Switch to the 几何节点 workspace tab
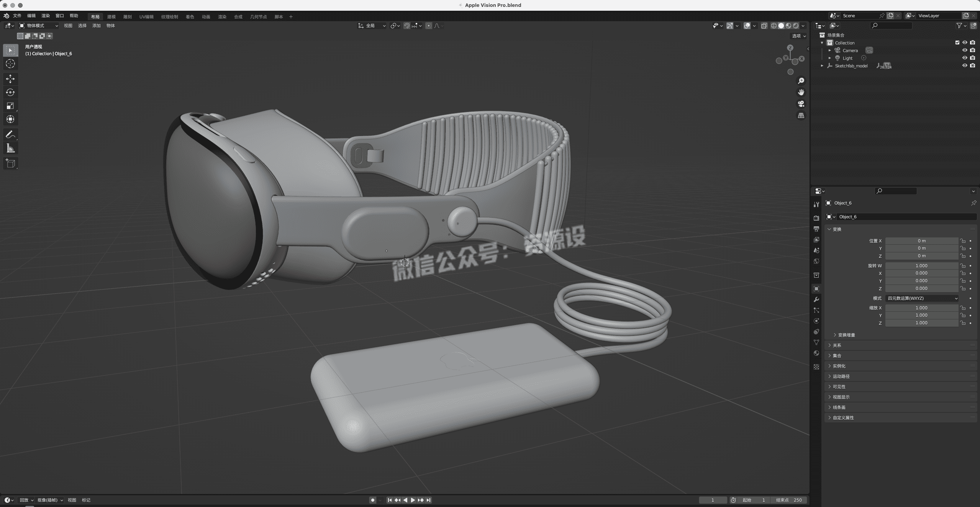 258,16
